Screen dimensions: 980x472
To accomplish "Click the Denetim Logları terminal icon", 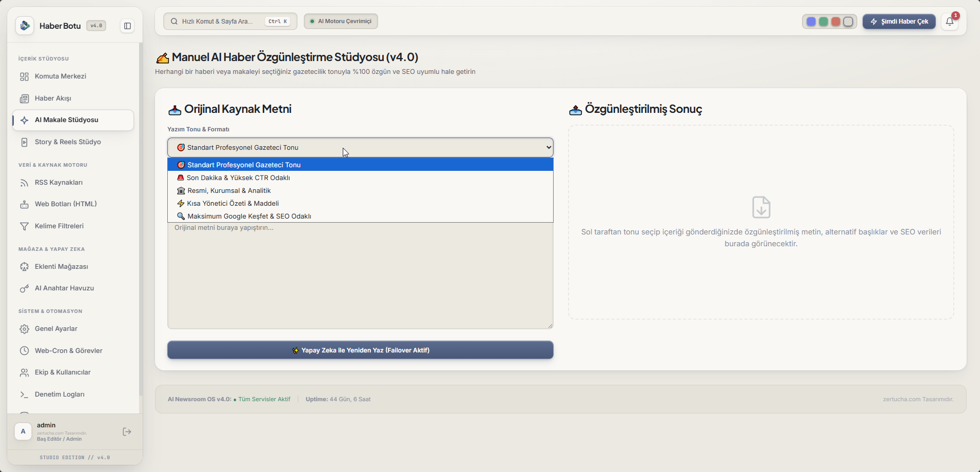I will click(x=24, y=395).
